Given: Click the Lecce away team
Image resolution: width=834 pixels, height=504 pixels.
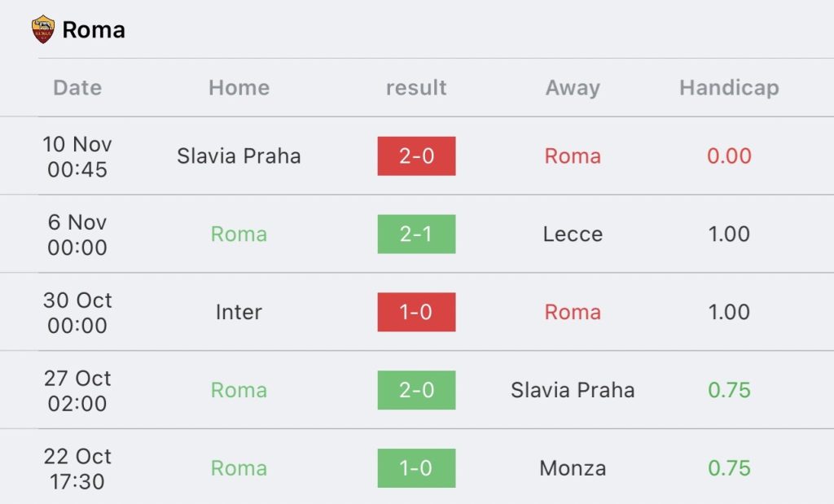Looking at the screenshot, I should pyautogui.click(x=573, y=234).
